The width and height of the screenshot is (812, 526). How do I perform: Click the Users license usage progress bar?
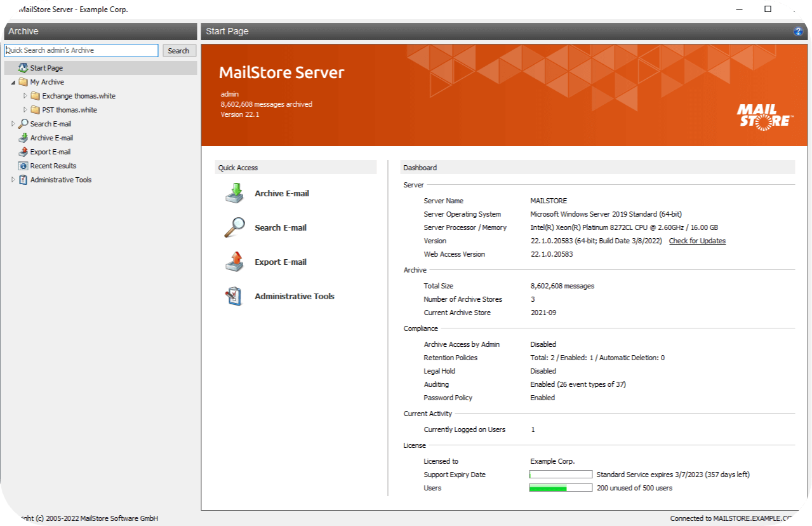point(561,488)
